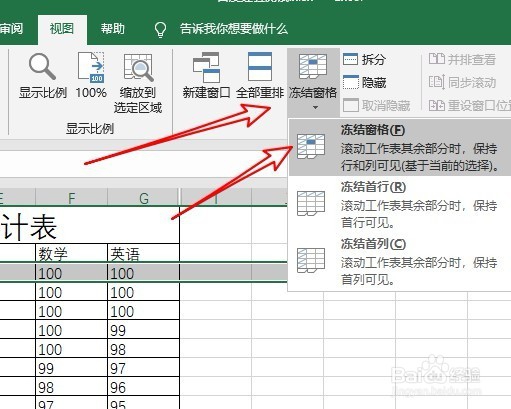Viewport: 511px width, 409px height.
Task: Select cell with 97 in 英语 column
Action: pyautogui.click(x=144, y=367)
